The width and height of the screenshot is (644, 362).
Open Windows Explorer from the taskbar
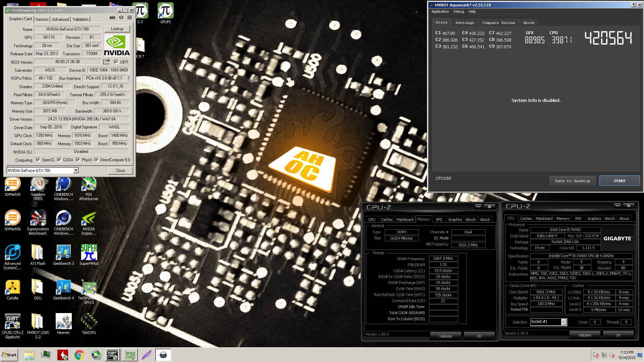click(x=29, y=355)
